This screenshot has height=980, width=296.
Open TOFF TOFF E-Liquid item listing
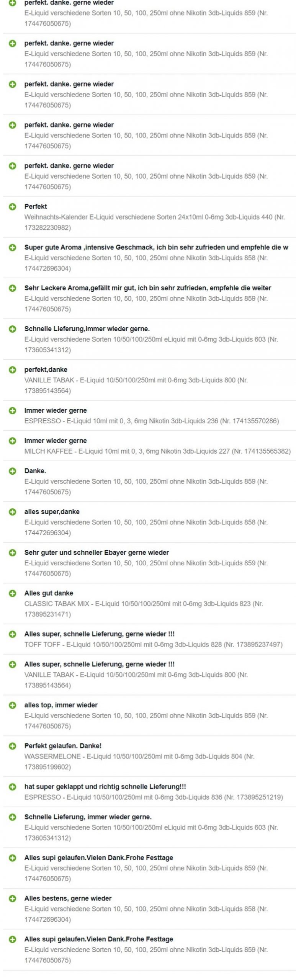coord(154,645)
